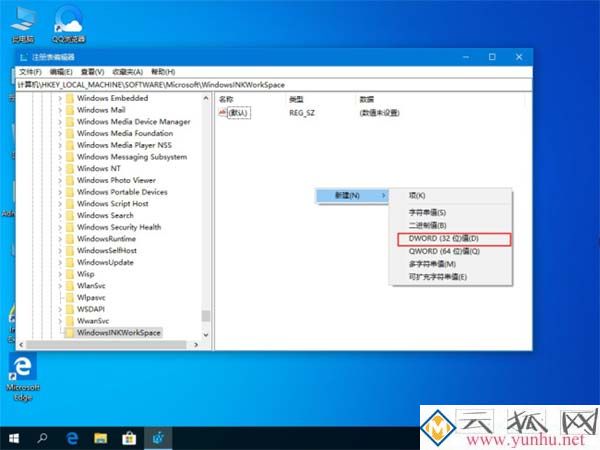600x450 pixels.
Task: Click the Windows Media Player NSS folder icon
Action: tap(70, 145)
